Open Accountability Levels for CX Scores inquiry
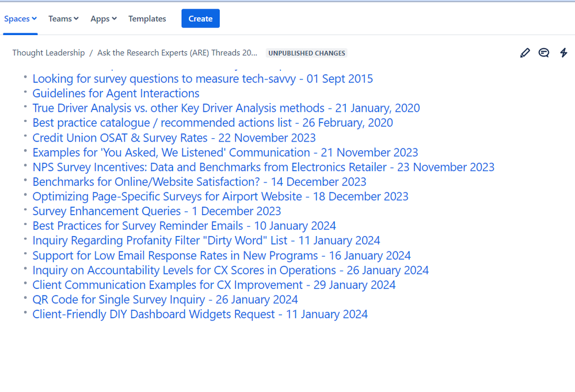575x392 pixels. (231, 270)
